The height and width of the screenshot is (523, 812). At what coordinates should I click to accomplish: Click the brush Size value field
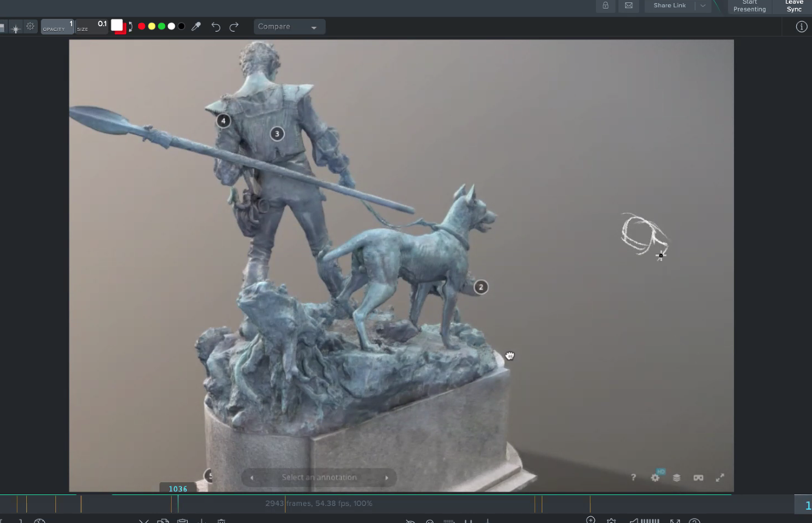[91, 27]
